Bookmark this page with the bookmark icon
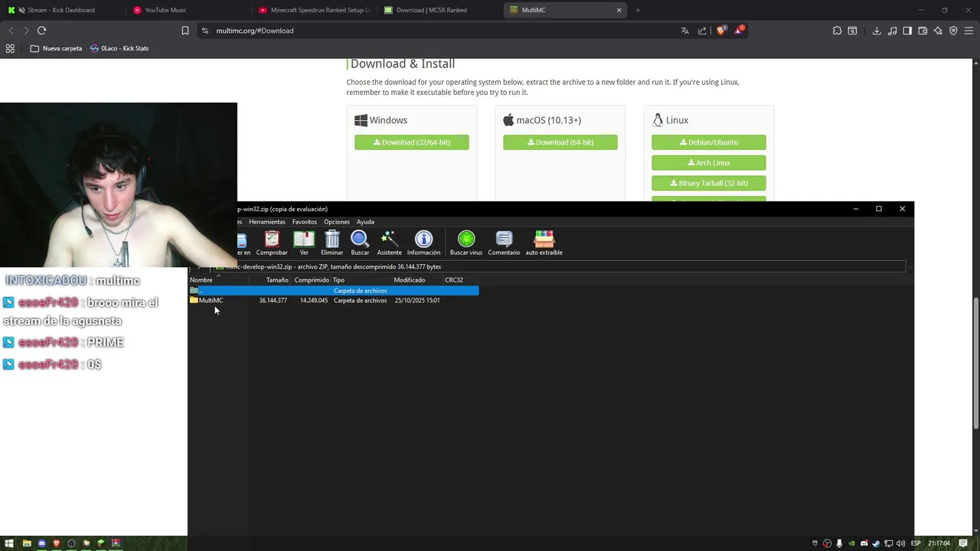Viewport: 980px width, 551px height. [185, 31]
